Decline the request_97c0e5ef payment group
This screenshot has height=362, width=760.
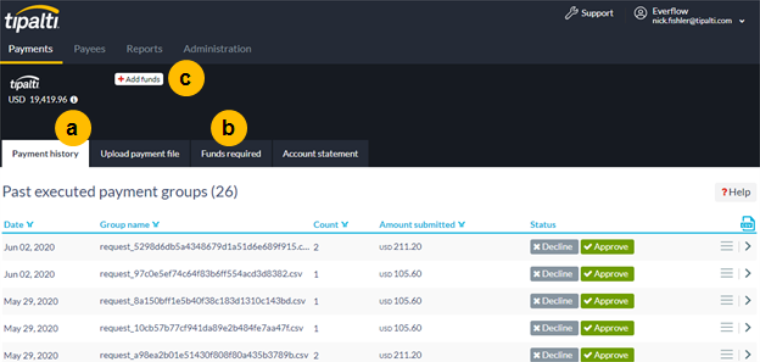click(x=554, y=274)
